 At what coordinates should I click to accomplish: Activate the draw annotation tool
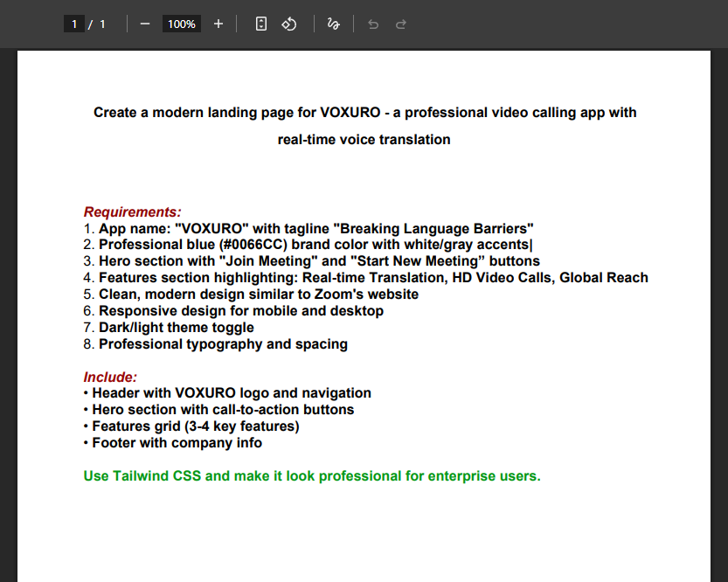(x=333, y=24)
